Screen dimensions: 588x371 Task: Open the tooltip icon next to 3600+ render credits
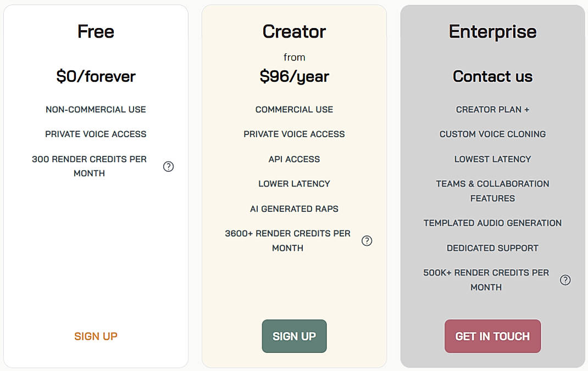[367, 240]
